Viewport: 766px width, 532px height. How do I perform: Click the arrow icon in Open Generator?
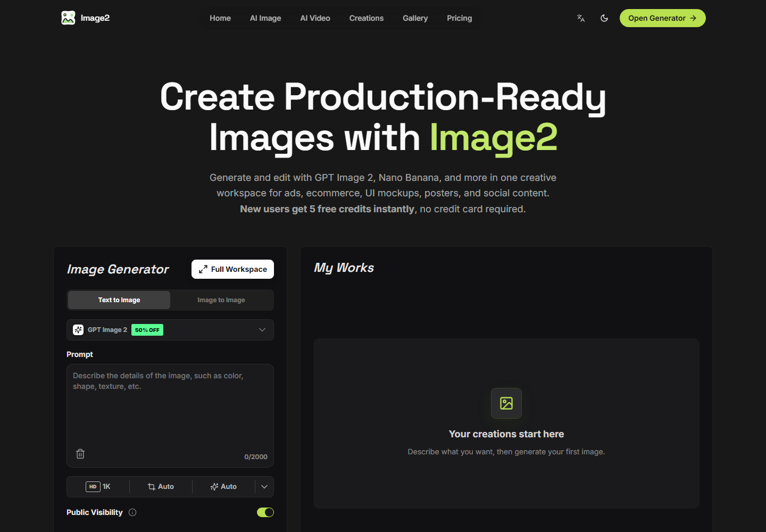[x=693, y=18]
